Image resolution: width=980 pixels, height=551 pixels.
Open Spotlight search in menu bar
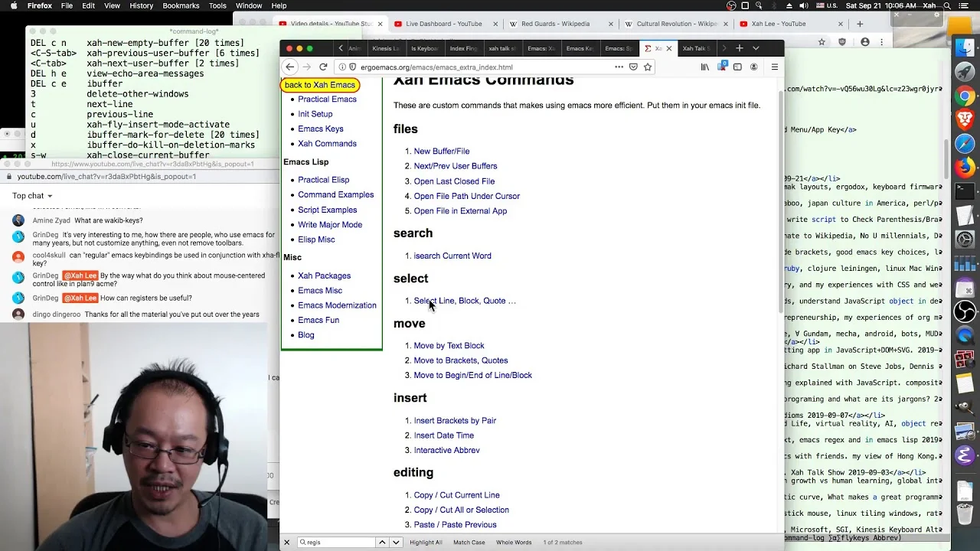click(947, 5)
